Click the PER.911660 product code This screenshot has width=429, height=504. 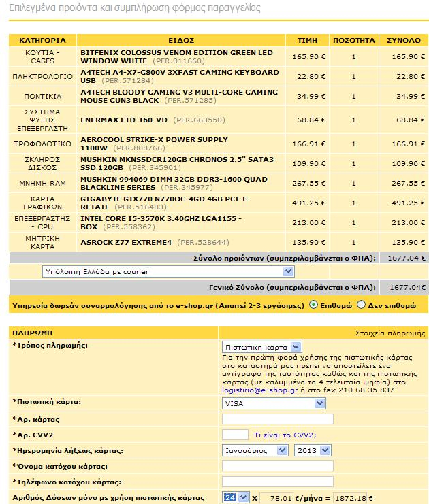tap(178, 61)
